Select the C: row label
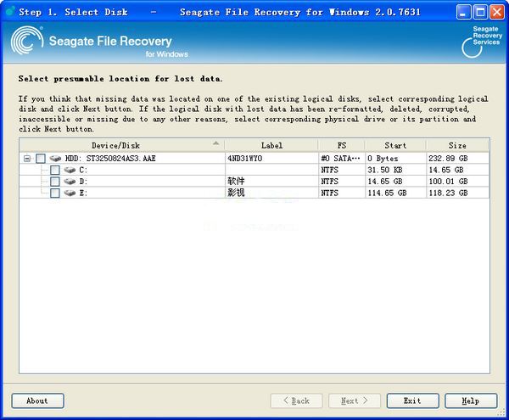509x420 pixels. [x=83, y=170]
